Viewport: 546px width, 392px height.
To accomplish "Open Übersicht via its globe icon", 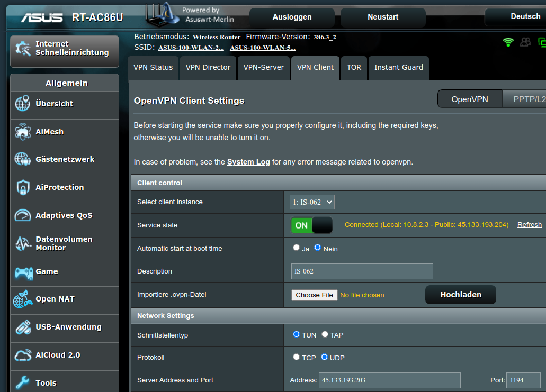I will click(x=23, y=103).
